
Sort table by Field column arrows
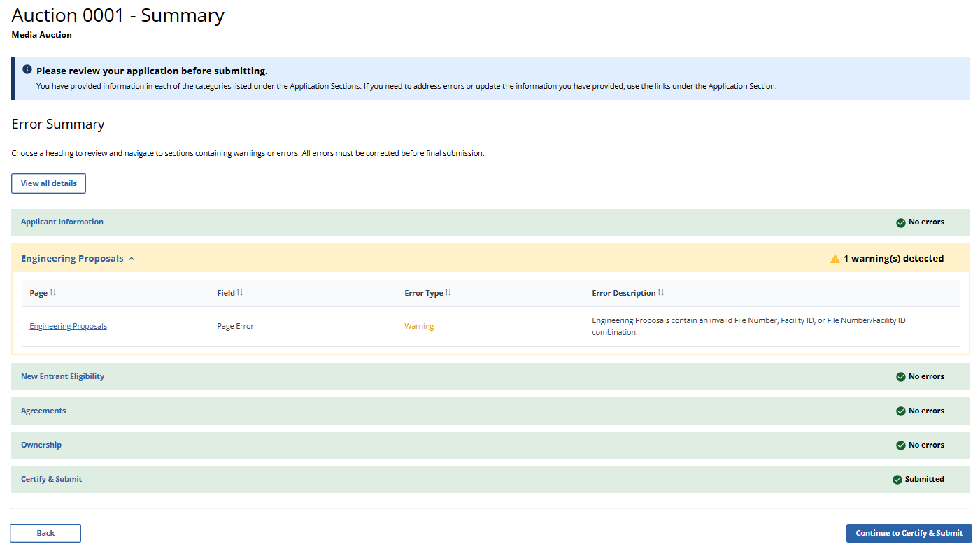[x=240, y=292]
